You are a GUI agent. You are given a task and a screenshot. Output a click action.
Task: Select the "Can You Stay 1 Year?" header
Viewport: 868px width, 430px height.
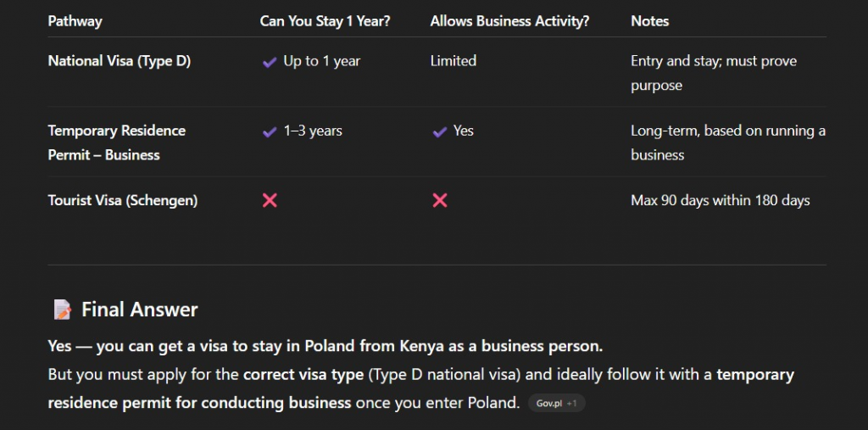click(x=325, y=21)
